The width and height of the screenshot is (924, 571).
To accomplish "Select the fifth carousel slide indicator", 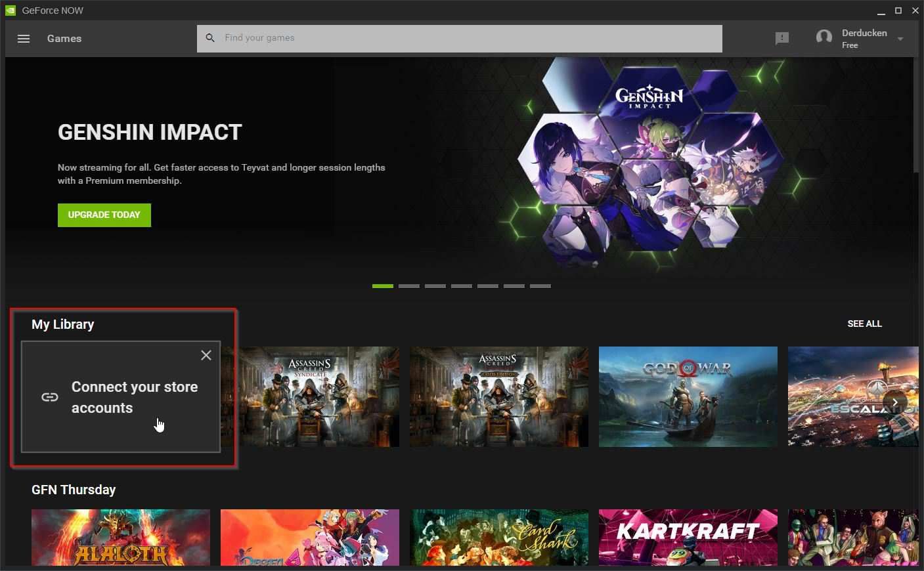I will coord(488,286).
